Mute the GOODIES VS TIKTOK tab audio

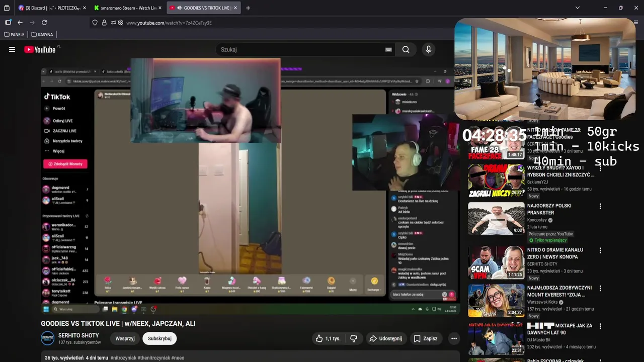pyautogui.click(x=179, y=8)
